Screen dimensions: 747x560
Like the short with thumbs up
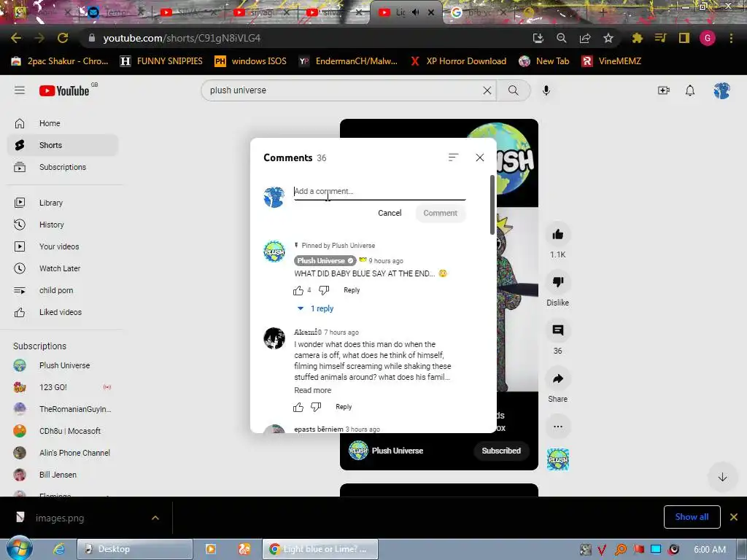(x=558, y=234)
